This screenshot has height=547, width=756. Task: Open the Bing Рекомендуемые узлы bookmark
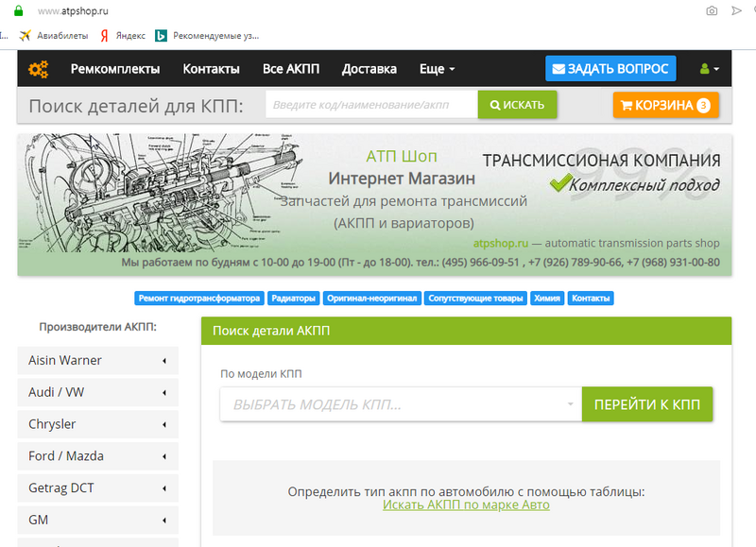pyautogui.click(x=207, y=36)
